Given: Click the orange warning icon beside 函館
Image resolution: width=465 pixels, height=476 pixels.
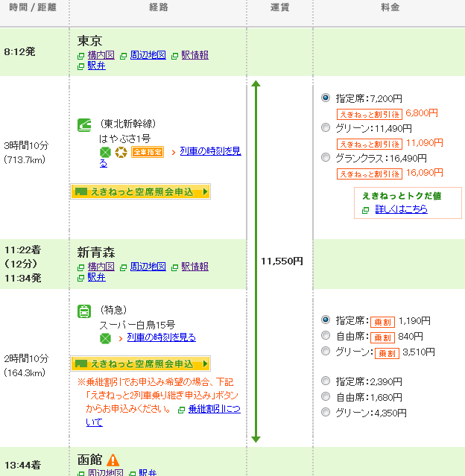Looking at the screenshot, I should (113, 460).
